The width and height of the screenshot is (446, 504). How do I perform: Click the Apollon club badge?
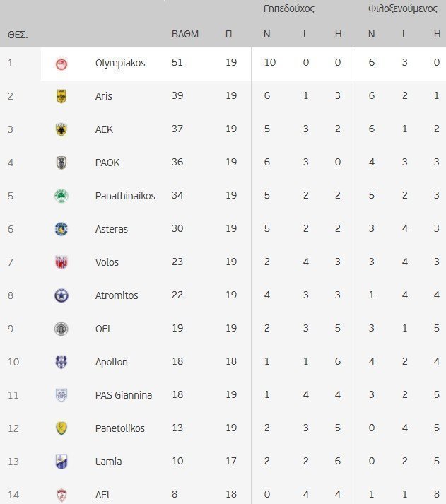[61, 362]
